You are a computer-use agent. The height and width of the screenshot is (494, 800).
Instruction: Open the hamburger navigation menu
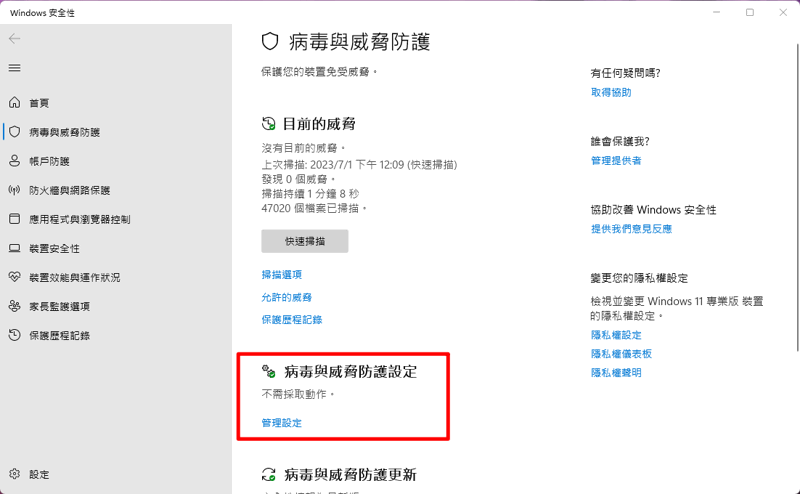tap(14, 68)
